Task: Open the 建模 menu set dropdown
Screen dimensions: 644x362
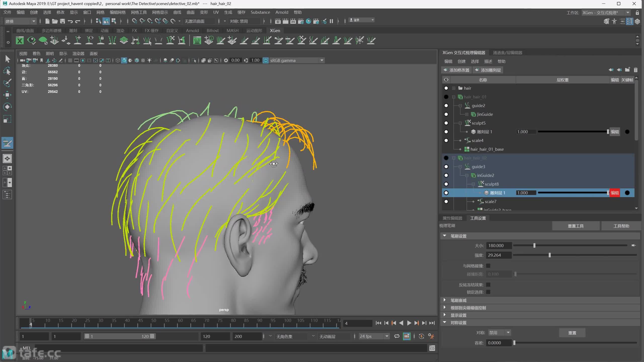Action: point(20,21)
